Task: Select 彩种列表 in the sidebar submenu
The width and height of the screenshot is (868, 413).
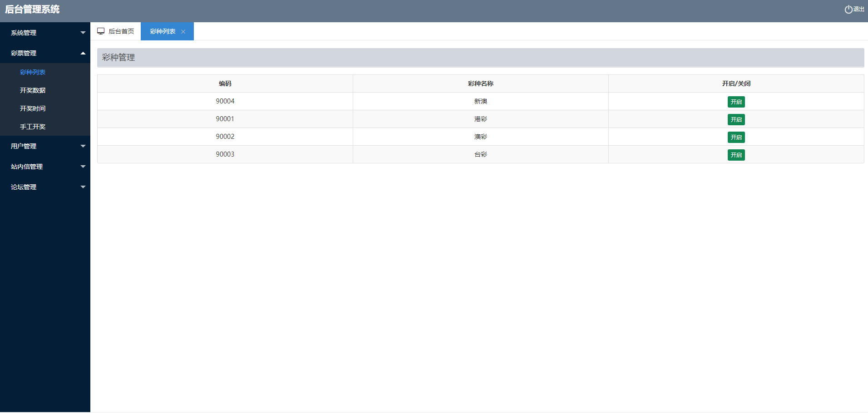Action: (x=33, y=72)
